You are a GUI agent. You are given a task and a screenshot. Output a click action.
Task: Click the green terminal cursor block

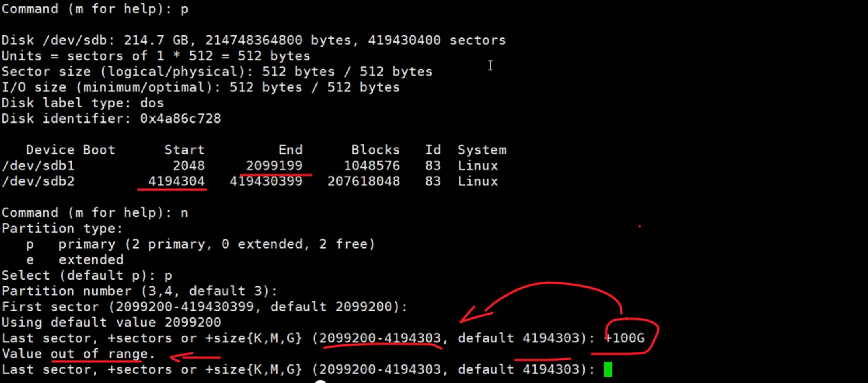pos(608,369)
